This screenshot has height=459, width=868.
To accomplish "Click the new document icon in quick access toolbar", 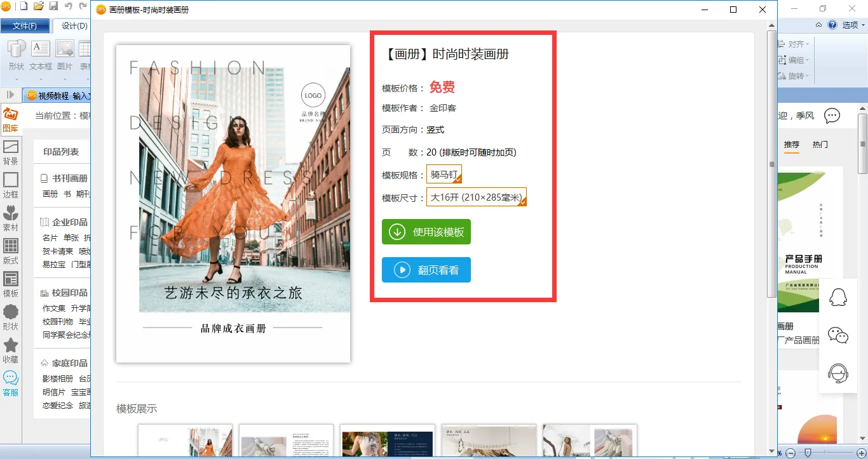I will (x=24, y=7).
